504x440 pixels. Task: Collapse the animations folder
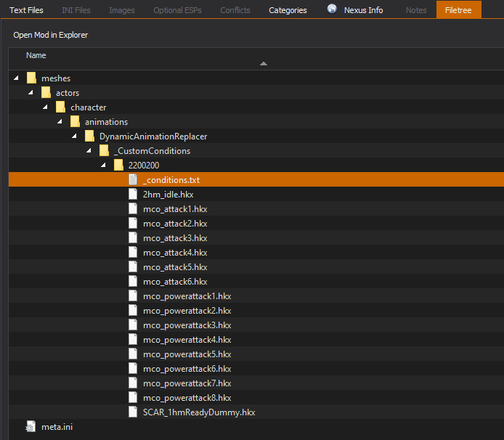tap(60, 121)
